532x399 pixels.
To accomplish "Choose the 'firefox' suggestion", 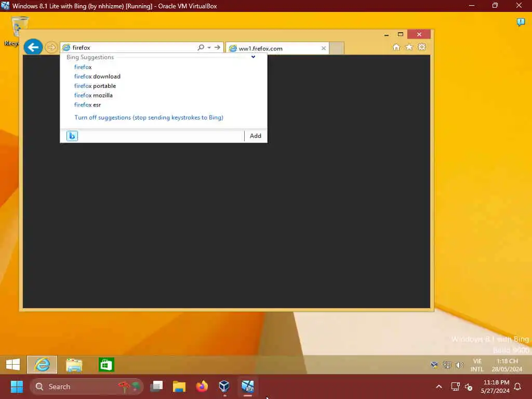I will tap(83, 67).
